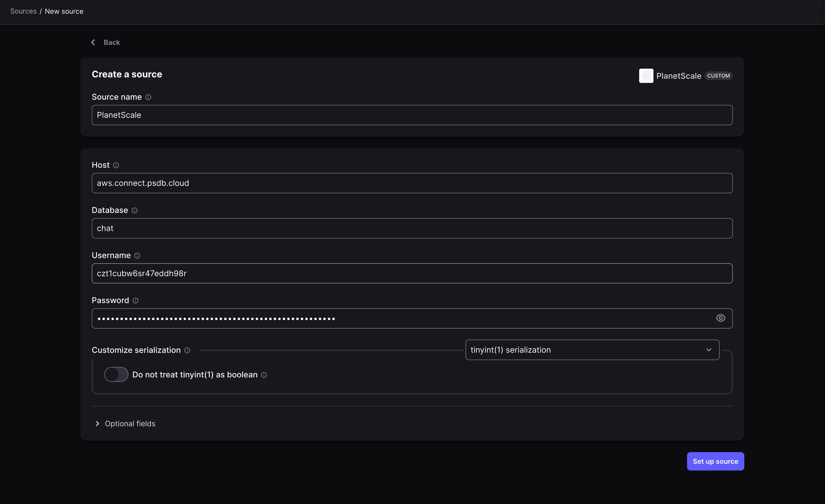Click the Username info icon
The width and height of the screenshot is (825, 504).
137,255
